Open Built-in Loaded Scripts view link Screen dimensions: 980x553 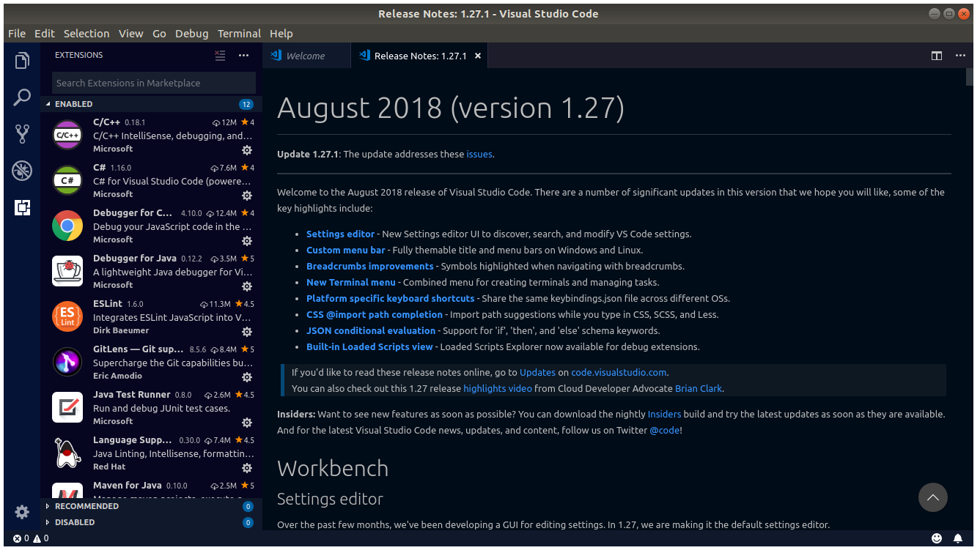click(369, 347)
